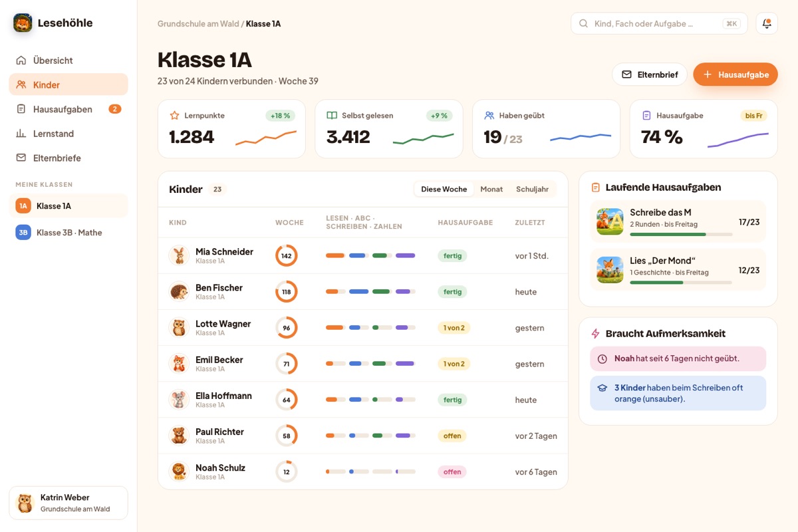Viewport: 798px width, 532px height.
Task: Open the notification bell icon
Action: (x=767, y=23)
